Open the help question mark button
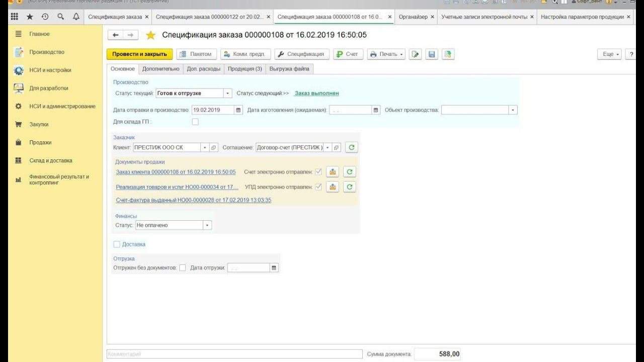 tap(631, 54)
